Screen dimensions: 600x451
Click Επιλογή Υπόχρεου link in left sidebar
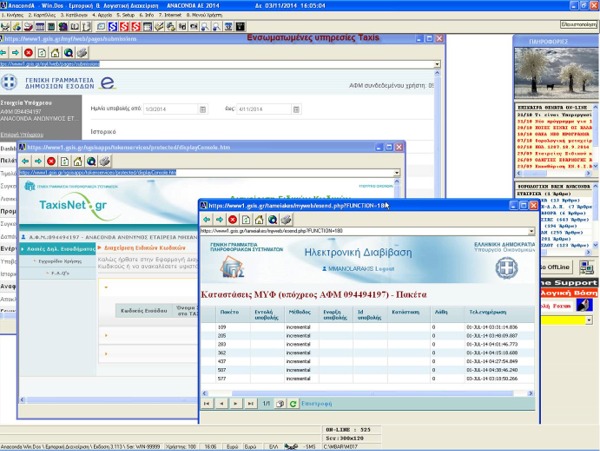(x=22, y=135)
